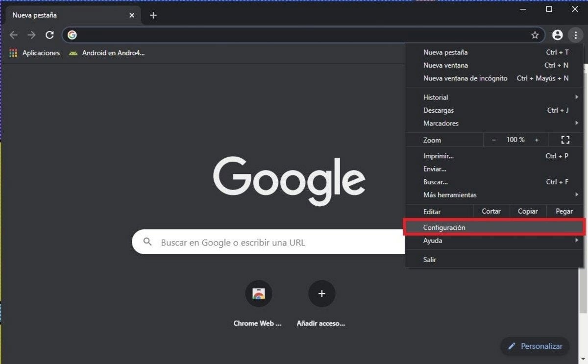Bookmark this page with the star icon
The image size is (588, 364).
[x=535, y=35]
